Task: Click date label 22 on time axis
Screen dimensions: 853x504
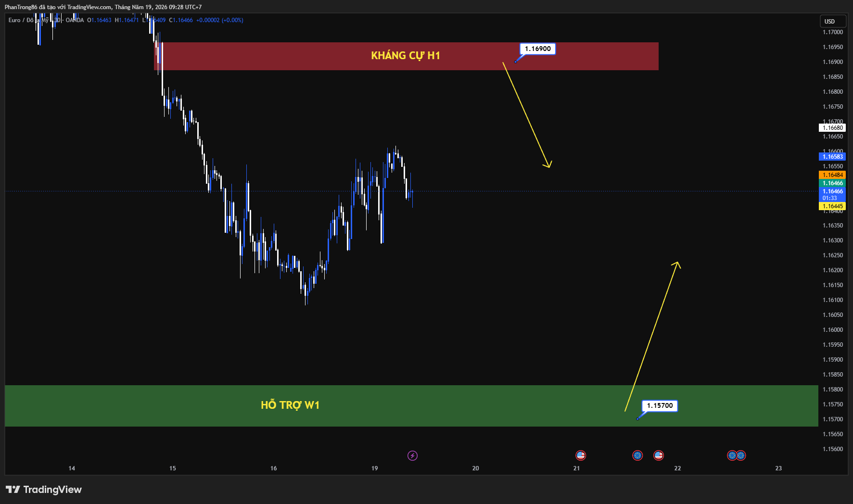Action: coord(678,468)
